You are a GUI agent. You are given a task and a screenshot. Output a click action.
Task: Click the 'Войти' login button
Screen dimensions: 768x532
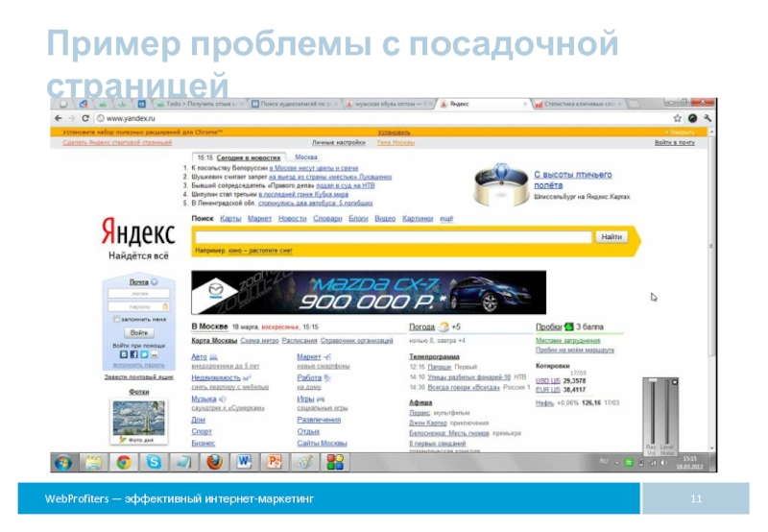(139, 332)
